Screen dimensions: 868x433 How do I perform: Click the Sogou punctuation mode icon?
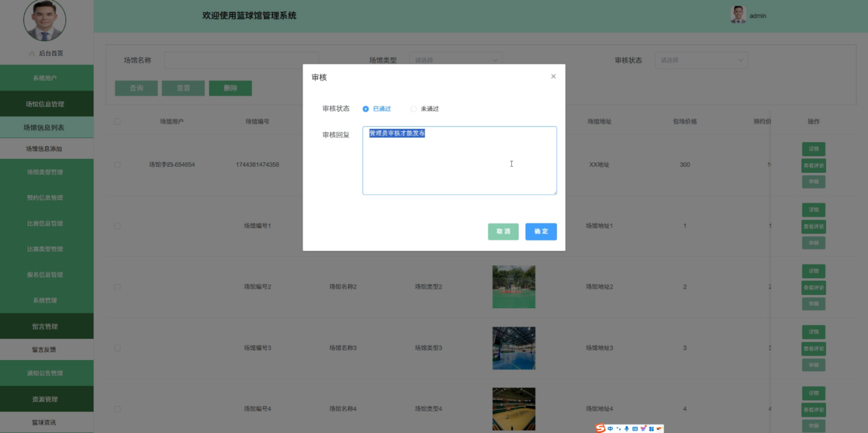click(x=619, y=429)
